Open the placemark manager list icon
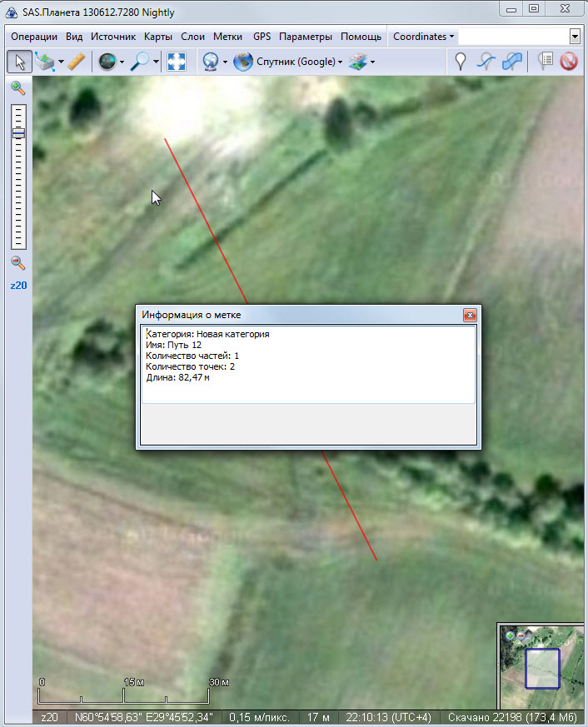The width and height of the screenshot is (588, 727). tap(546, 62)
